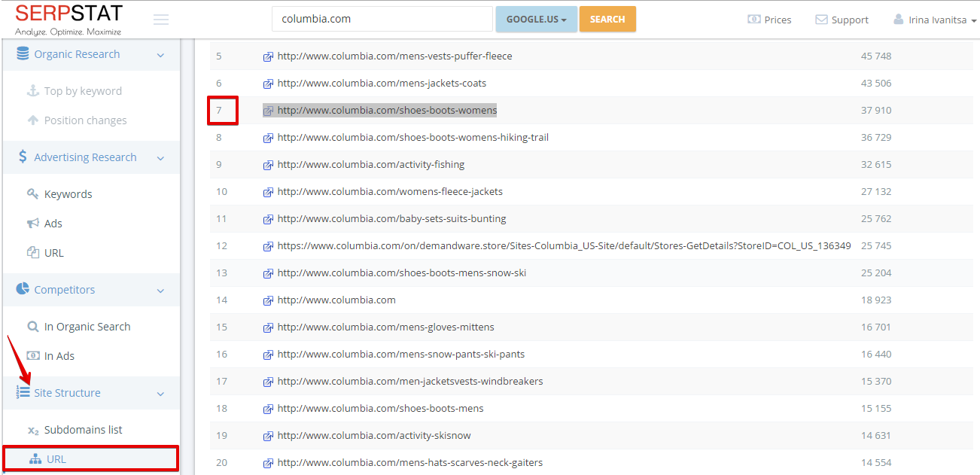Image resolution: width=980 pixels, height=475 pixels.
Task: Click the hamburger menu icon beside logo
Action: [x=161, y=20]
